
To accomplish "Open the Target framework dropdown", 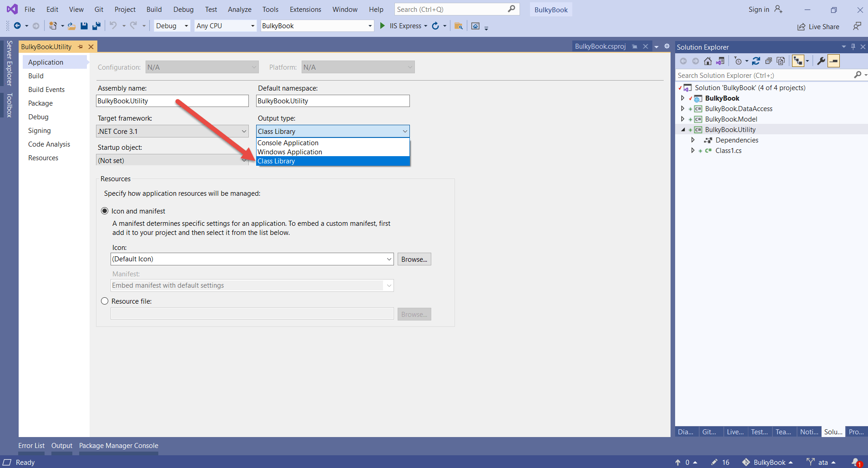I will click(172, 131).
